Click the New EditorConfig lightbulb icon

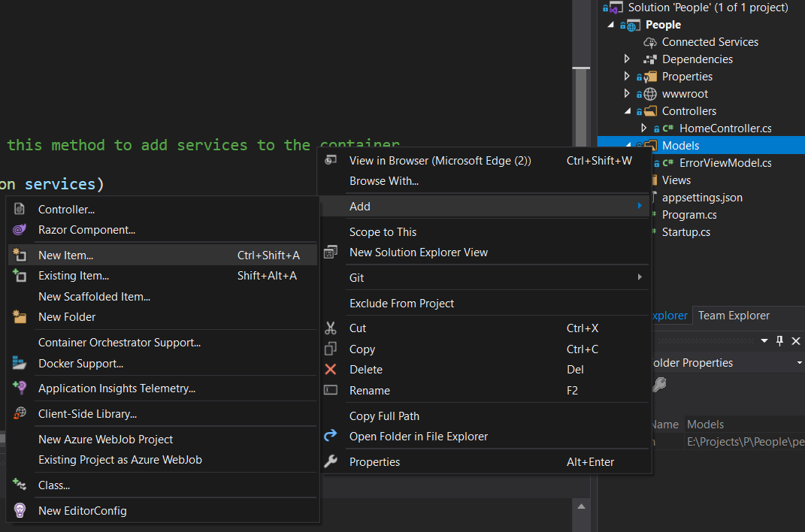tap(20, 510)
